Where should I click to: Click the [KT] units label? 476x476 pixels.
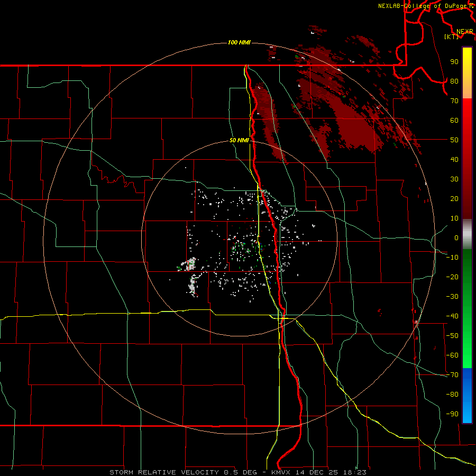pos(452,36)
